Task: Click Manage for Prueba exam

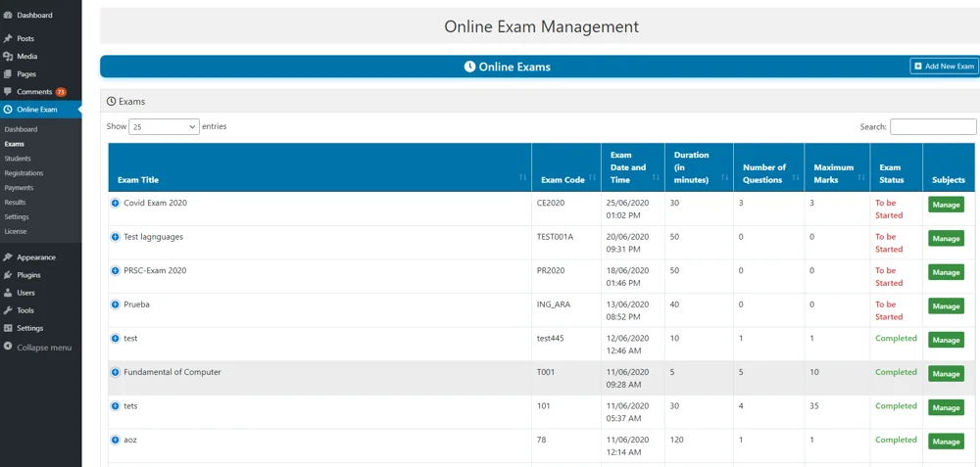Action: coord(946,305)
